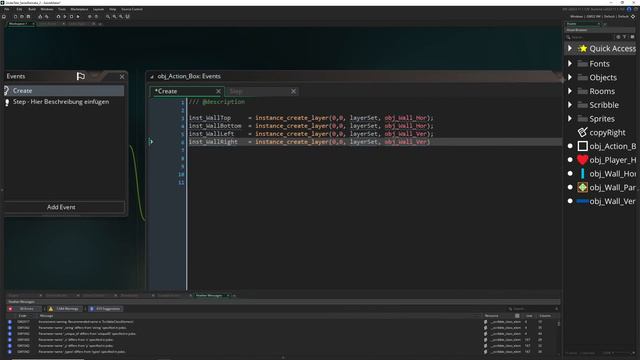The image size is (640, 360).
Task: Click the target manager crosshair icon
Action: [633, 16]
